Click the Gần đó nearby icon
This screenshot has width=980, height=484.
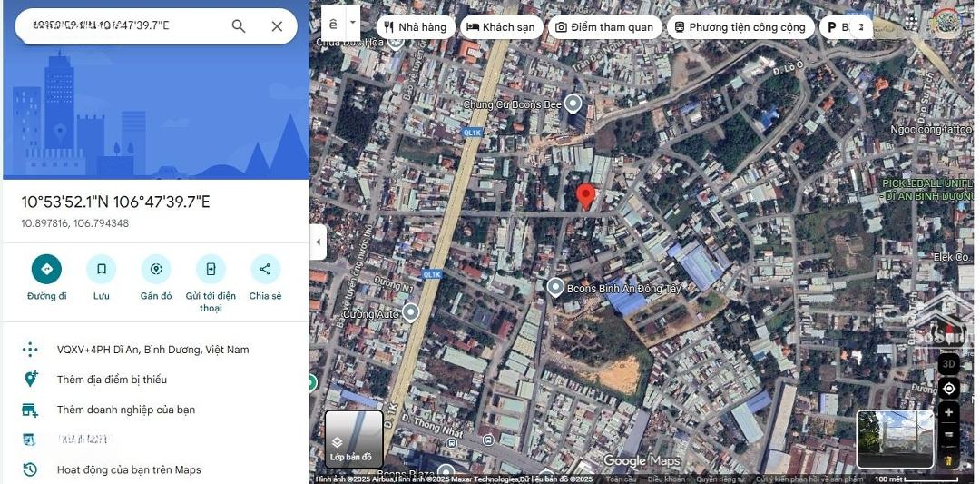point(156,269)
